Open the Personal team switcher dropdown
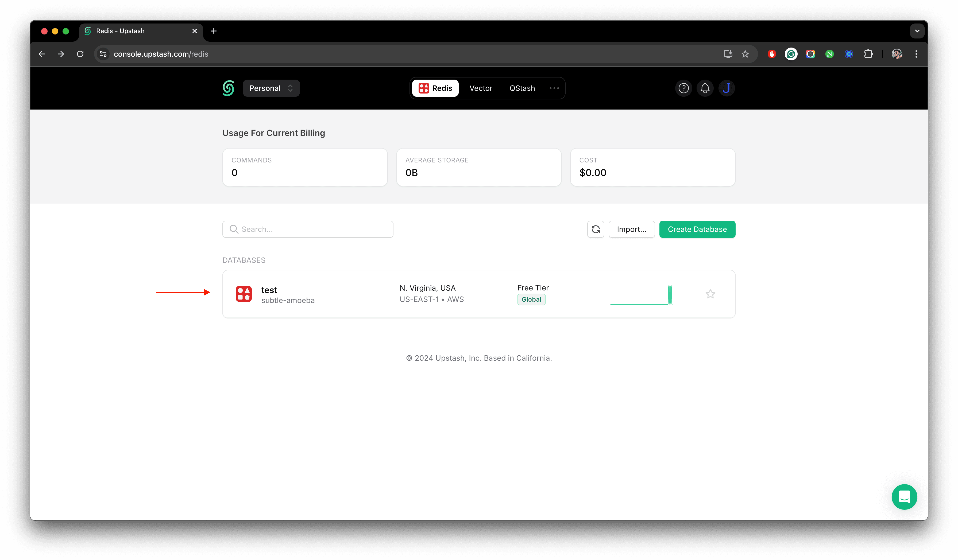958x560 pixels. pyautogui.click(x=271, y=88)
